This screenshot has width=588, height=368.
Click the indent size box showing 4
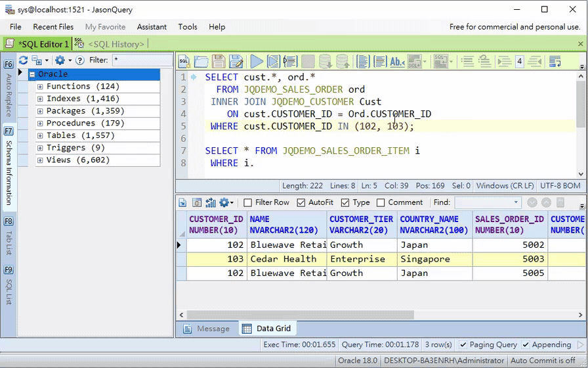pos(519,61)
